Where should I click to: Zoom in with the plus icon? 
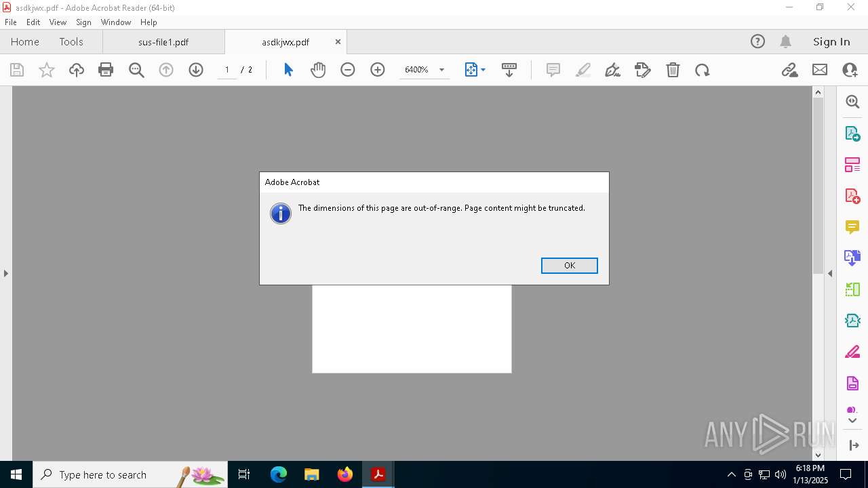(378, 70)
